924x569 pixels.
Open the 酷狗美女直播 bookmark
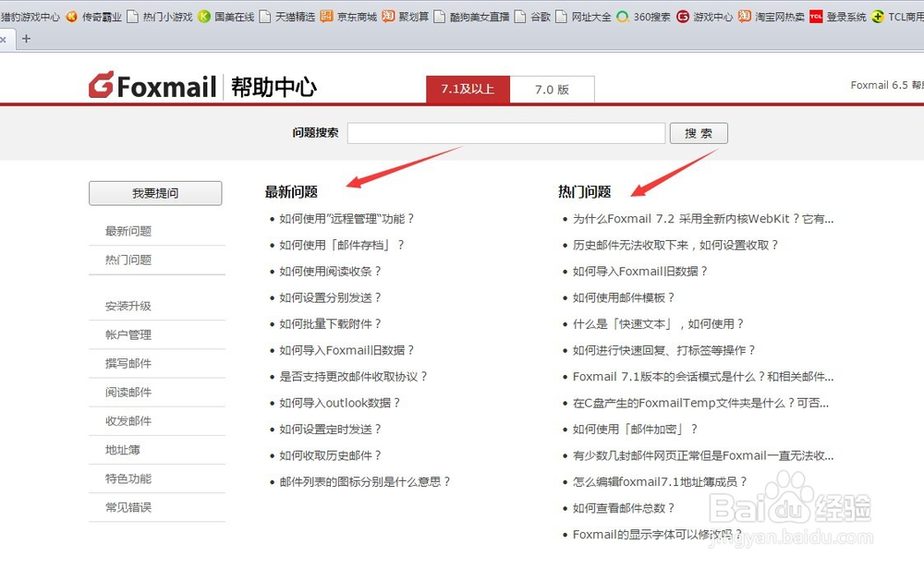pos(471,17)
